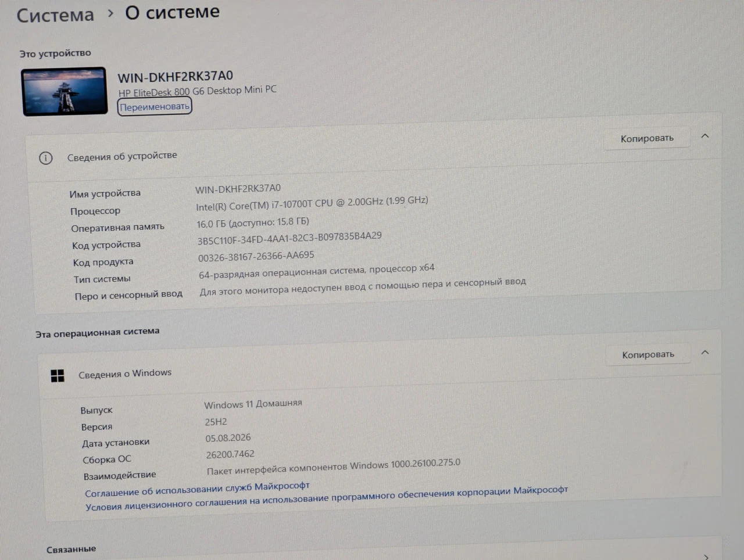Image resolution: width=744 pixels, height=560 pixels.
Task: Click the large WIN-DKHF2RK37A0 heading beside the thumbnail
Action: tap(176, 76)
